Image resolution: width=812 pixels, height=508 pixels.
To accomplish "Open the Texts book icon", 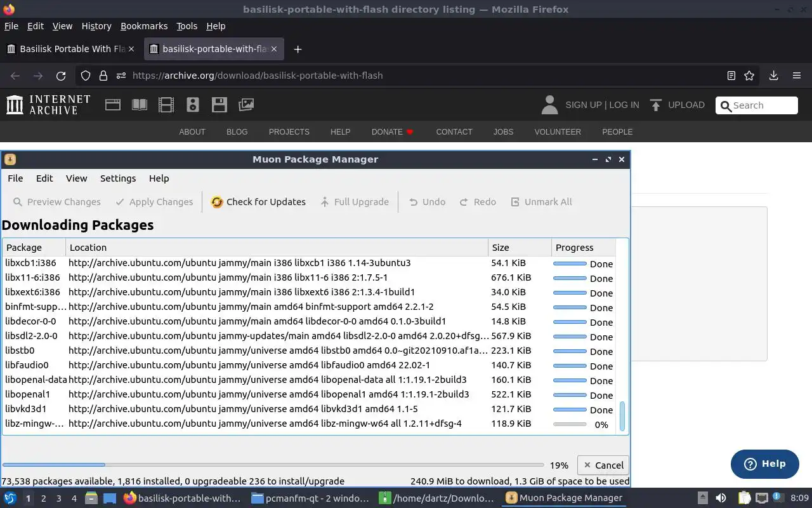I will [x=140, y=105].
